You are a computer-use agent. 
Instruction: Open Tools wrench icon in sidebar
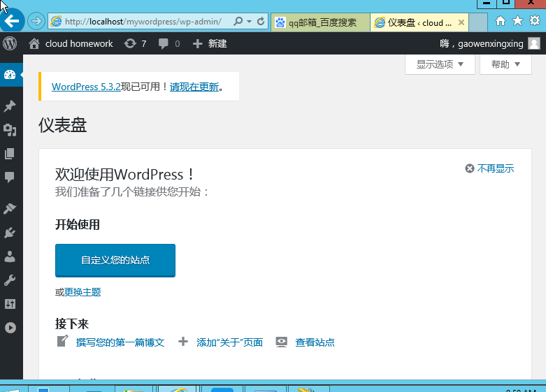[10, 280]
